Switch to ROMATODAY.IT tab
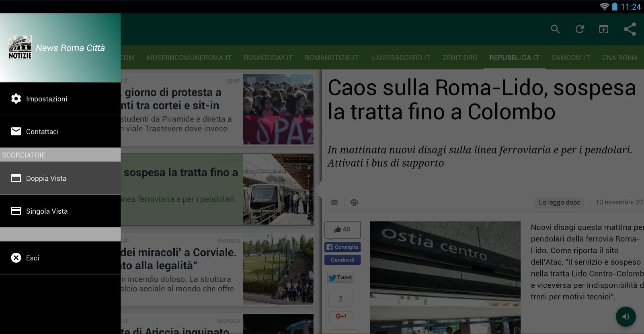Image resolution: width=644 pixels, height=334 pixels. click(268, 58)
